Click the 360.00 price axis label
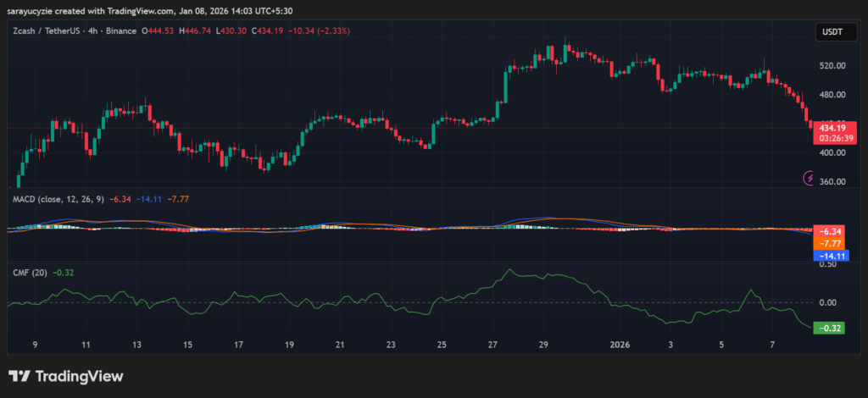Screen dimensions: 868x398 [831, 182]
